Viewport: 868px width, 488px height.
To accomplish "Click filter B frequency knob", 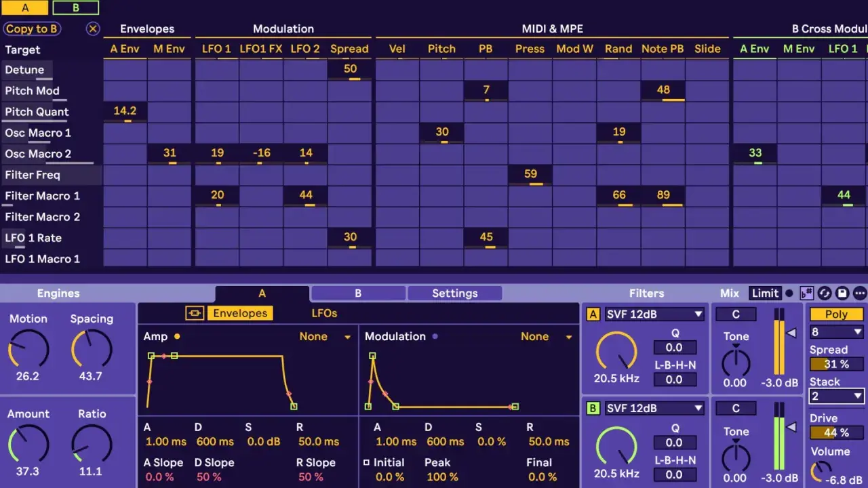I will (616, 446).
